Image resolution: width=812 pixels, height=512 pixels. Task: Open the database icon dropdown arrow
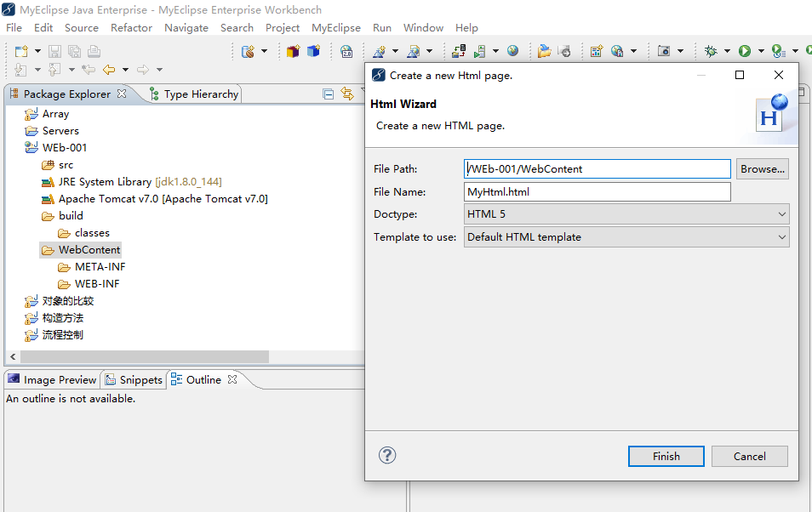pyautogui.click(x=264, y=51)
